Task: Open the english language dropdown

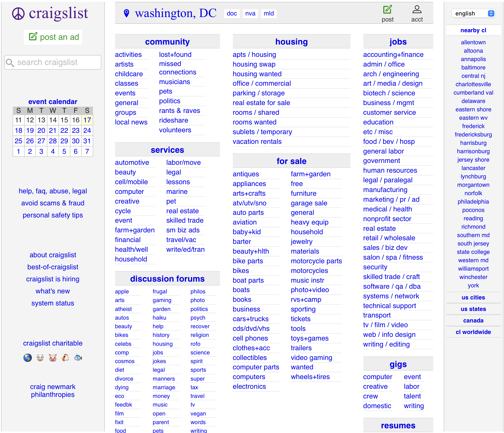Action: (x=473, y=13)
